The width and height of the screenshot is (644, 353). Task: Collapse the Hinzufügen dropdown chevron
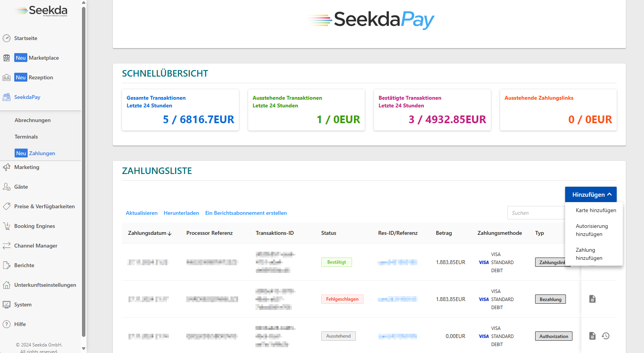pyautogui.click(x=610, y=194)
